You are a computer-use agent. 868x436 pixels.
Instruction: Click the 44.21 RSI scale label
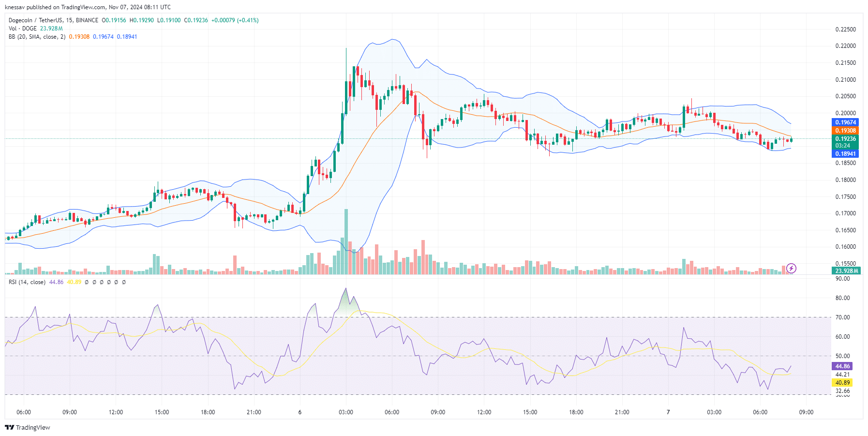click(843, 375)
